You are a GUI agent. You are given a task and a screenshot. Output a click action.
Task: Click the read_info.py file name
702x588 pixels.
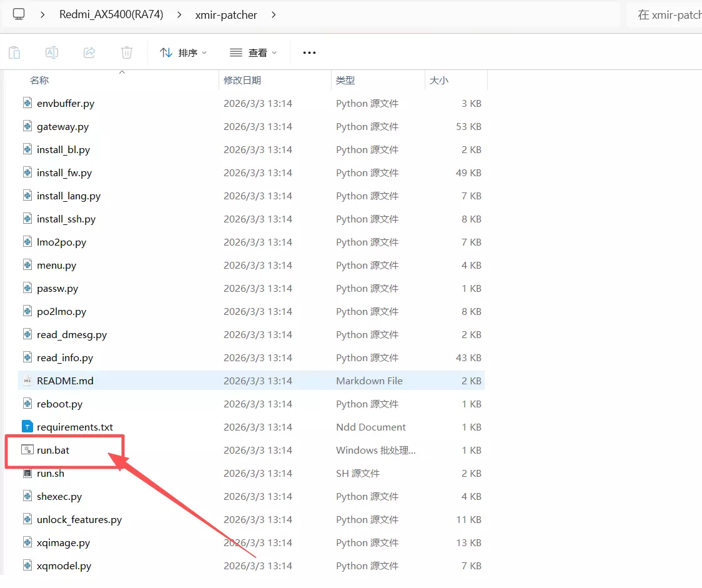(x=65, y=358)
